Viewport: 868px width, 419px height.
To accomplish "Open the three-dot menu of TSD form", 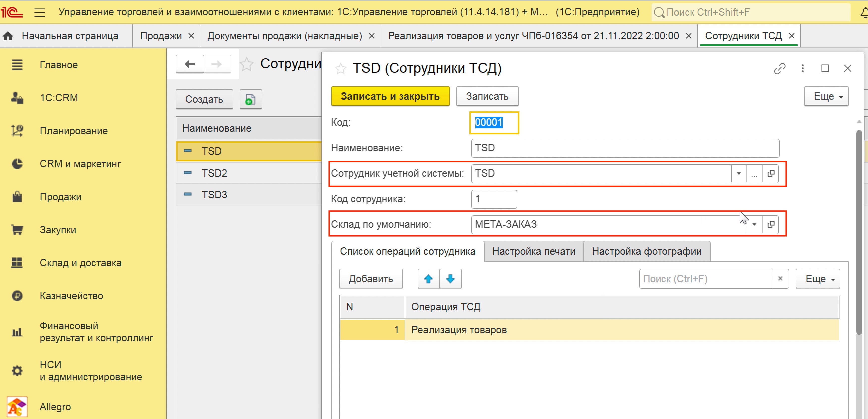I will click(802, 69).
